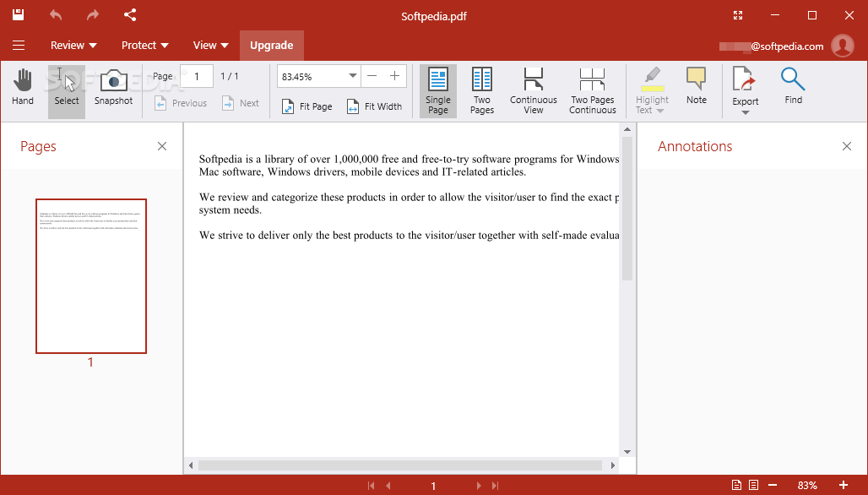The height and width of the screenshot is (495, 868).
Task: Click the horizontal scrollbar thumb
Action: pyautogui.click(x=400, y=465)
